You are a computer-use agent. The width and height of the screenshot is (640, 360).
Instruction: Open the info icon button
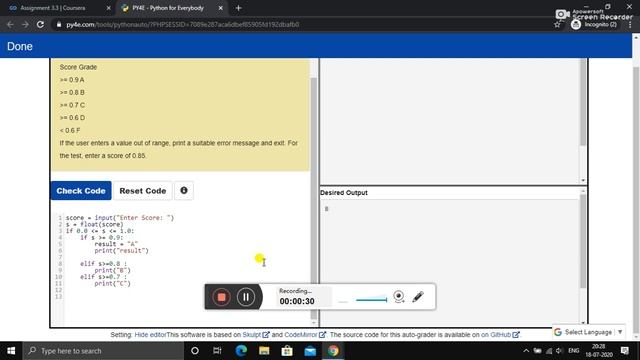tap(184, 190)
